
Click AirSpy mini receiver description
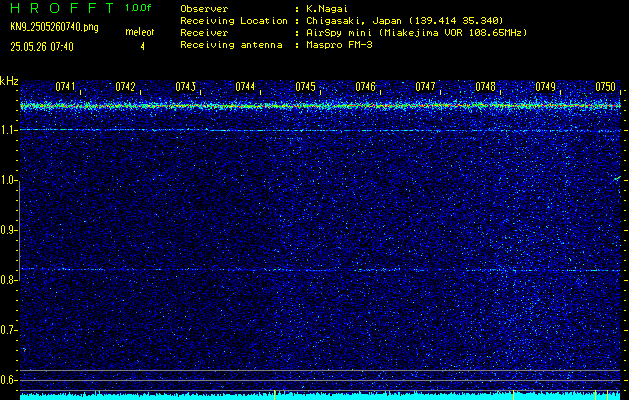tap(417, 33)
